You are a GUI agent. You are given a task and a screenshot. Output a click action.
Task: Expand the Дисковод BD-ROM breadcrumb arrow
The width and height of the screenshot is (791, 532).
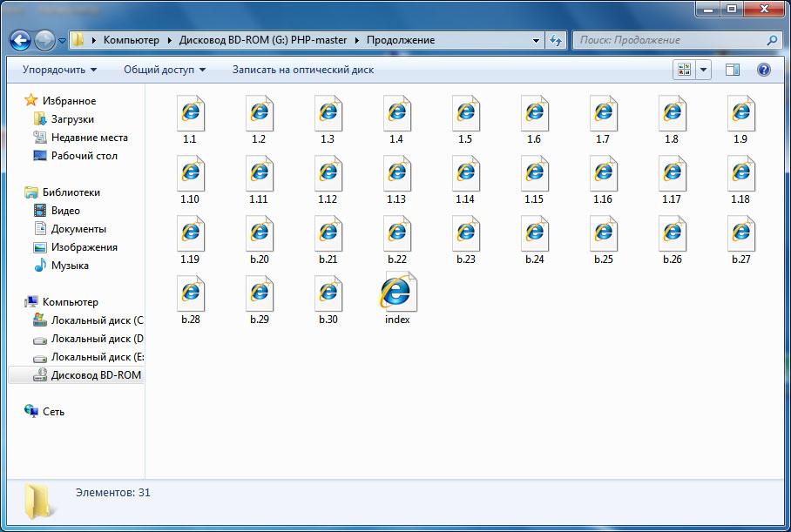click(357, 40)
